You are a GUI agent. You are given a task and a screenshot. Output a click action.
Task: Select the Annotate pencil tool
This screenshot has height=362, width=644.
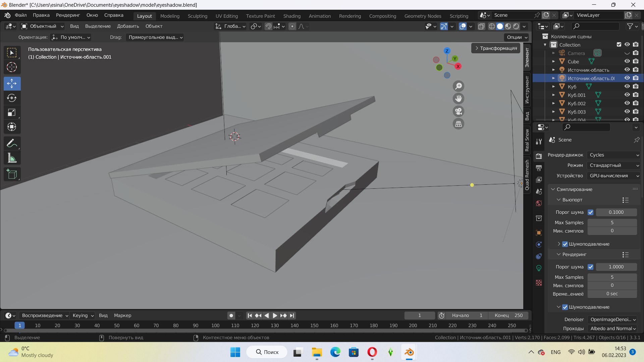coord(12,143)
